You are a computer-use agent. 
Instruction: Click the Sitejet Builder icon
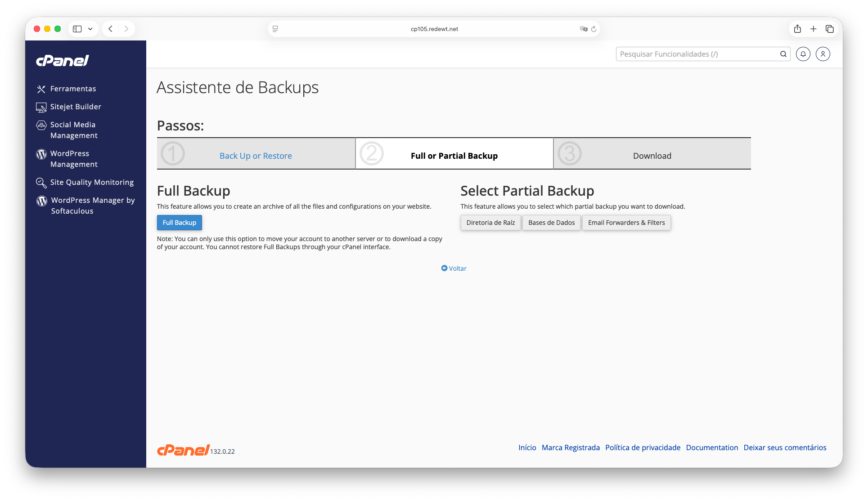click(41, 107)
